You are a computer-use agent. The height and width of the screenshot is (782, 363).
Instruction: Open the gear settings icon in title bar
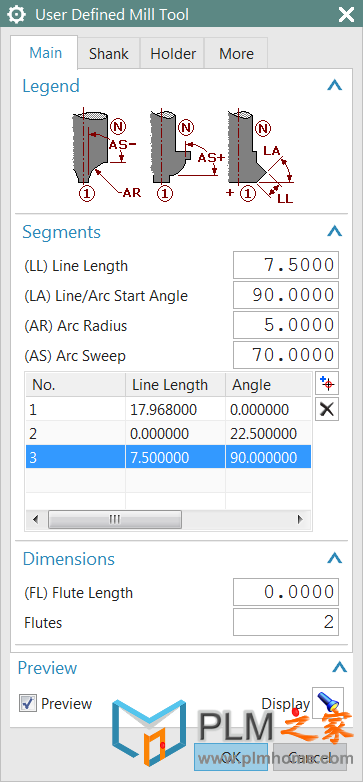[x=17, y=15]
